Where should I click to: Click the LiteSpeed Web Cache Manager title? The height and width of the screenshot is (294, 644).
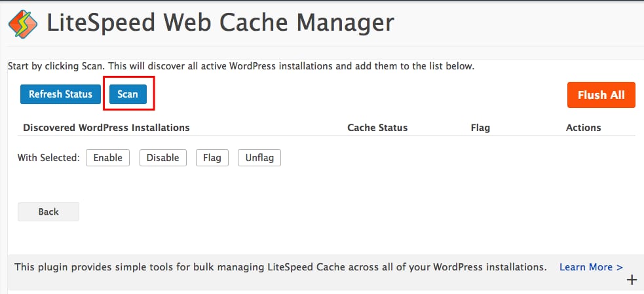220,24
